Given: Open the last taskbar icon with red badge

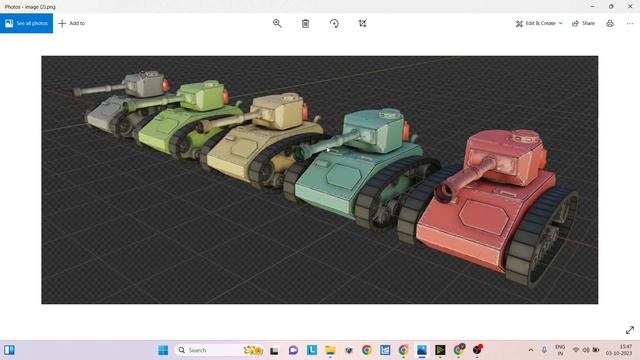Looking at the screenshot, I should coord(477,350).
